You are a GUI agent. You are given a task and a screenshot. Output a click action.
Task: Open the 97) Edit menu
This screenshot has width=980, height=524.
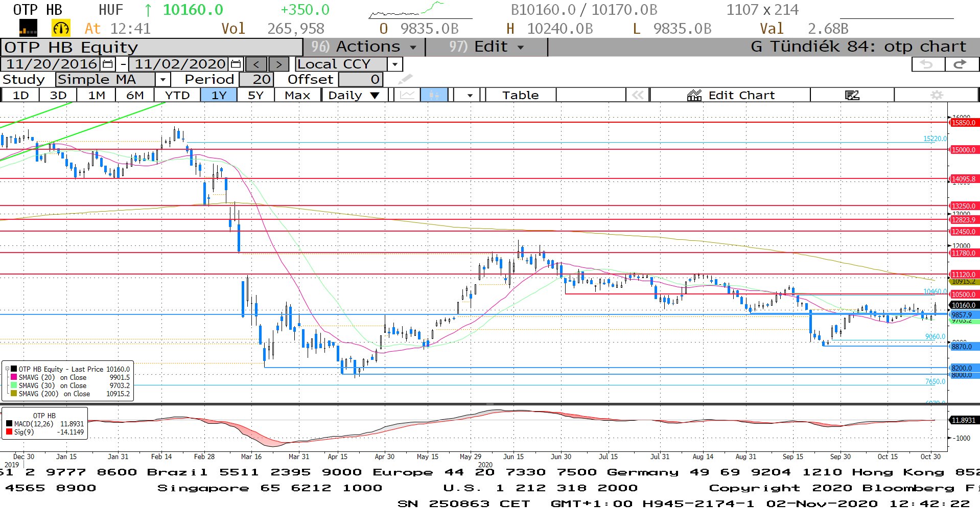pyautogui.click(x=486, y=47)
